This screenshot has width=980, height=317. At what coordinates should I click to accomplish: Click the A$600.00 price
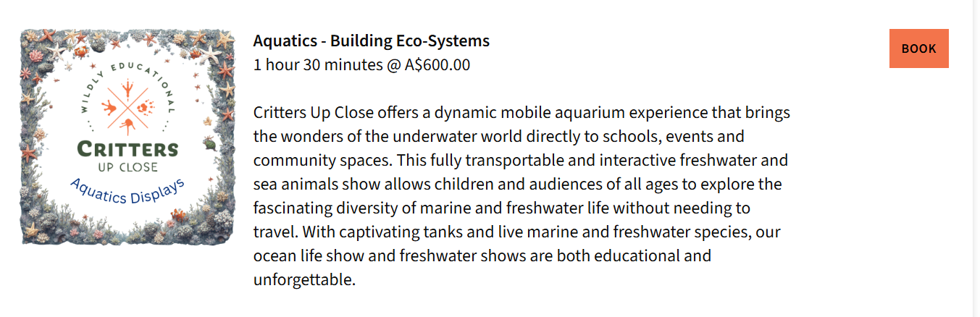point(437,65)
